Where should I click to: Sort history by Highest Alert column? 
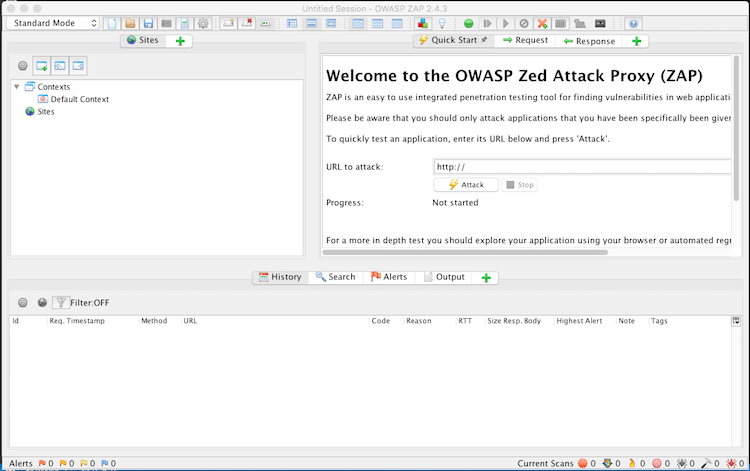[x=585, y=321]
